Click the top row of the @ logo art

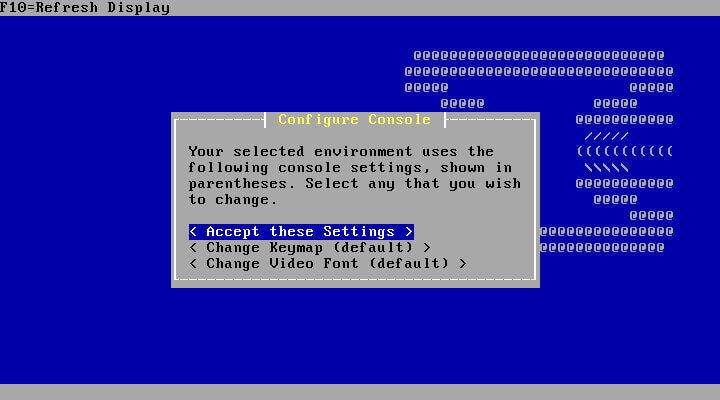(x=539, y=56)
